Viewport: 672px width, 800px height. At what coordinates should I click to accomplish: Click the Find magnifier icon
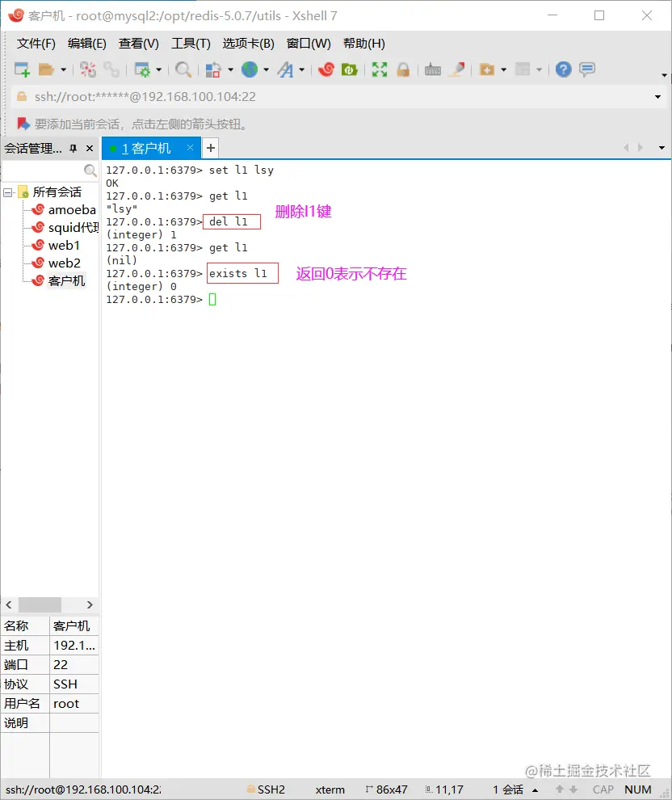183,69
